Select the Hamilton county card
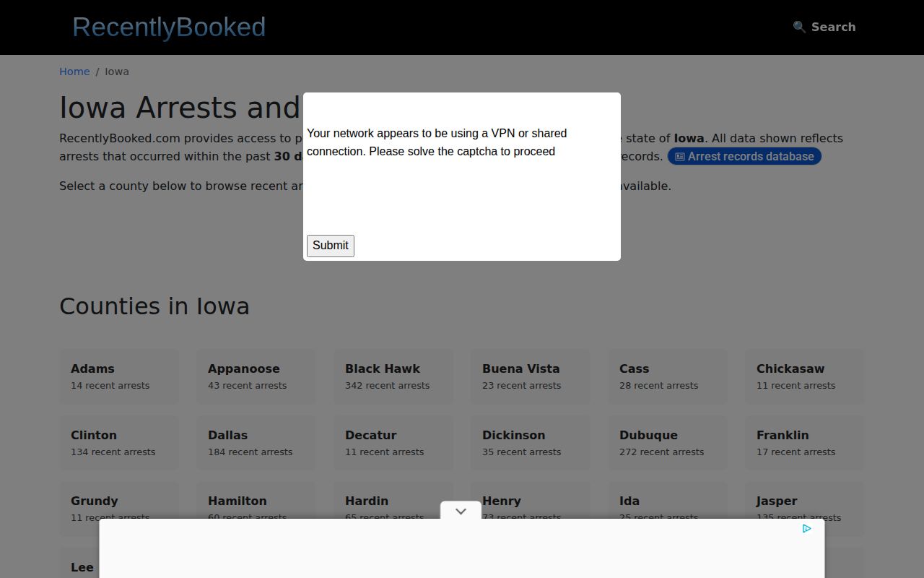The height and width of the screenshot is (578, 924). coord(256,500)
